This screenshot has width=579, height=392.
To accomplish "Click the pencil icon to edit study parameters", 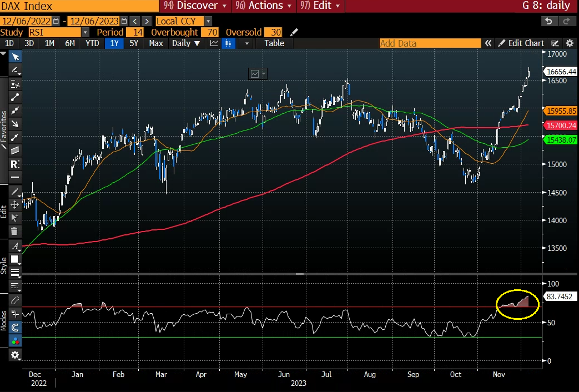I will pyautogui.click(x=294, y=33).
